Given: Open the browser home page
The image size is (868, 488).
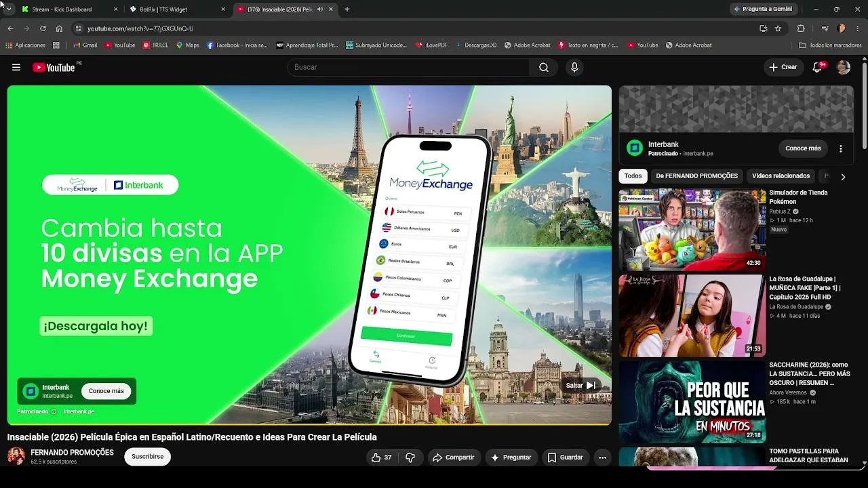Looking at the screenshot, I should 59,28.
